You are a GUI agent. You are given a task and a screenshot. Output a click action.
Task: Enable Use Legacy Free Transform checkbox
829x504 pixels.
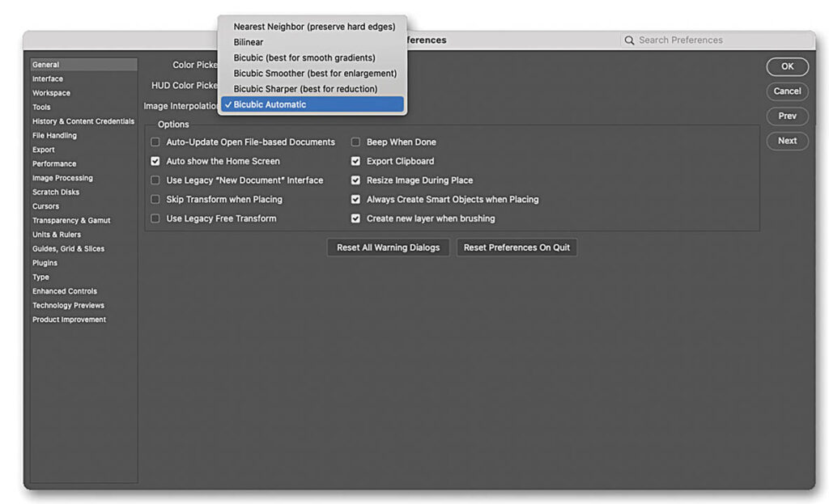(155, 218)
